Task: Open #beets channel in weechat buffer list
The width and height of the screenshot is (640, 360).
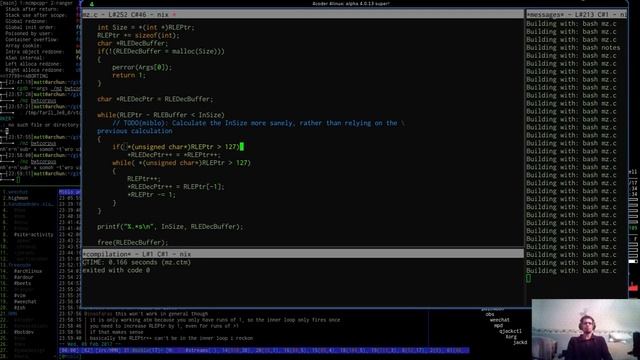Action: [22, 283]
